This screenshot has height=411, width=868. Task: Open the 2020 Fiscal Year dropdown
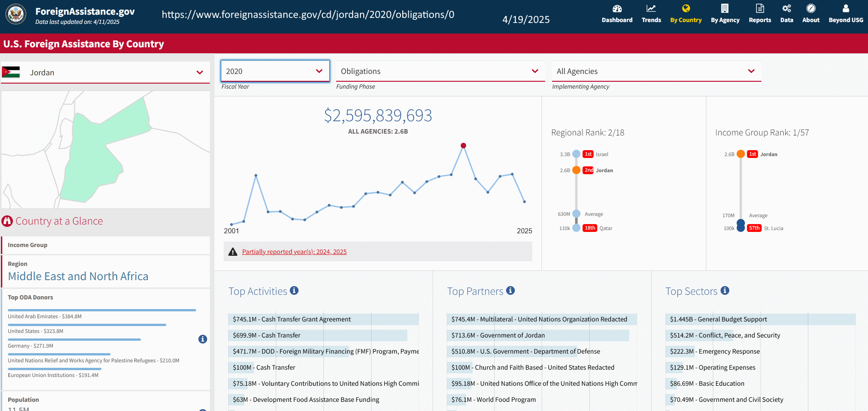pos(275,71)
